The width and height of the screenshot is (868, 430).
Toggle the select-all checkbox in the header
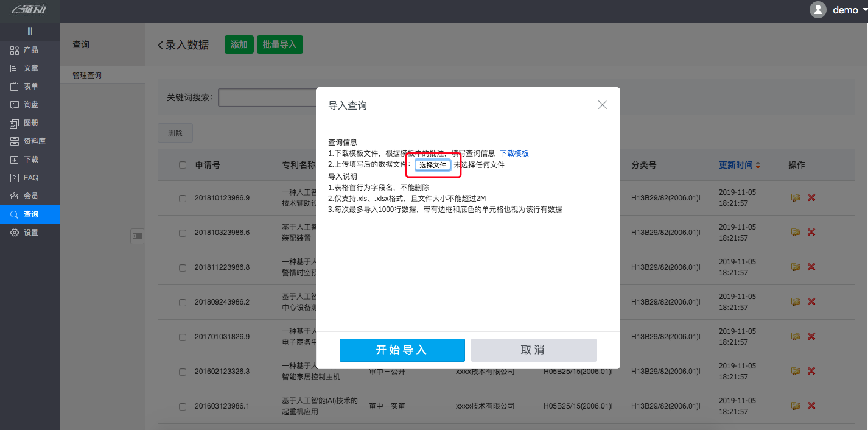[182, 165]
